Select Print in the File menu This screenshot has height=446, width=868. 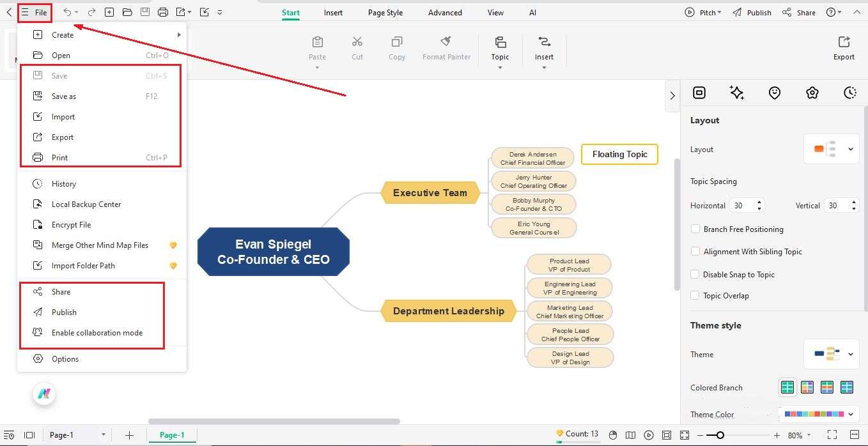point(101,157)
